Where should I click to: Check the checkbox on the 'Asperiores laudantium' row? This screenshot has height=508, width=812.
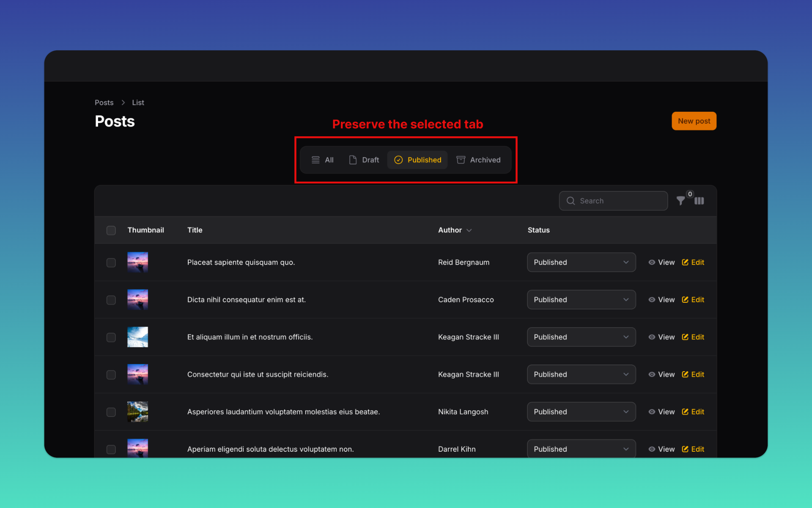pyautogui.click(x=111, y=411)
